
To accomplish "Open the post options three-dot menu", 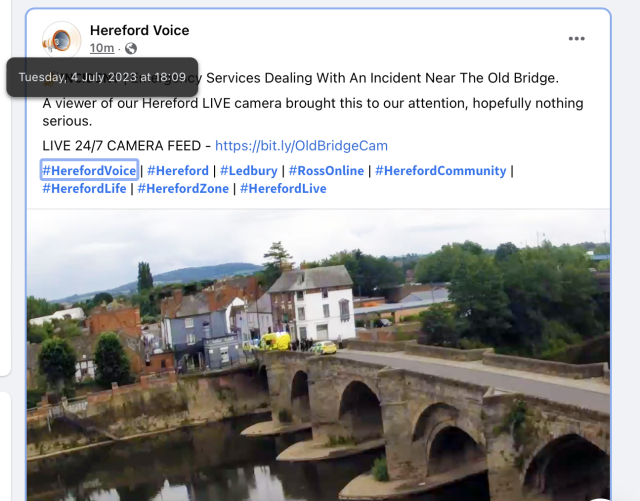I will tap(576, 39).
